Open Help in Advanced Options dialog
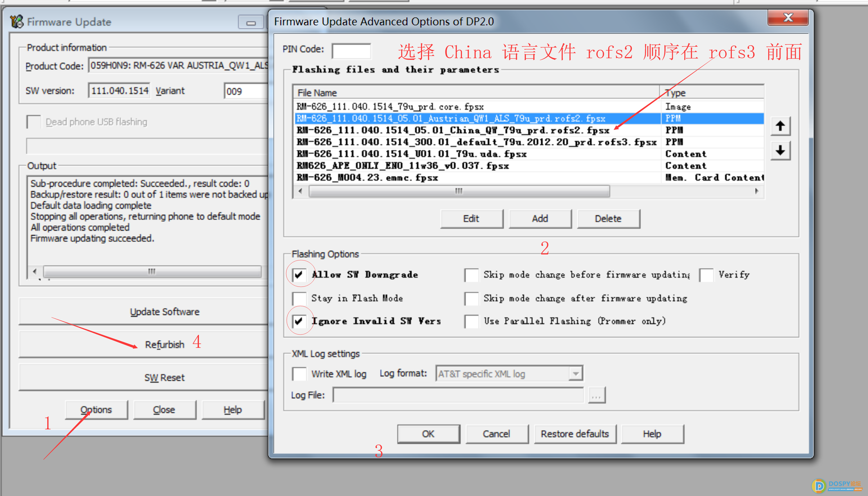Image resolution: width=868 pixels, height=496 pixels. [x=652, y=434]
